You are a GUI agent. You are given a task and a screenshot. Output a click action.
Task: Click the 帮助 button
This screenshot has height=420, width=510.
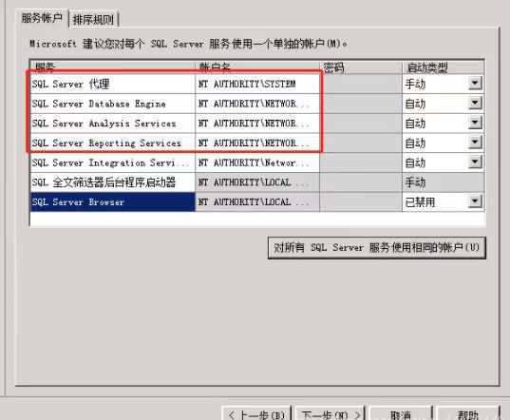click(x=468, y=413)
